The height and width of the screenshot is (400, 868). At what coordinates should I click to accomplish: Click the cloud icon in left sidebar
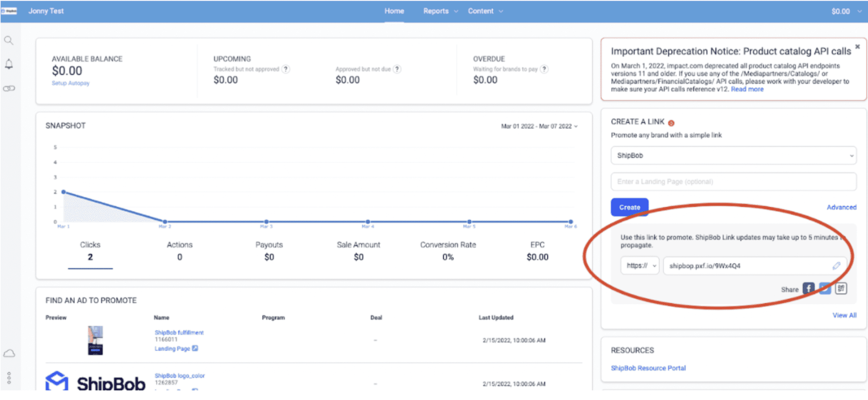pyautogui.click(x=9, y=353)
